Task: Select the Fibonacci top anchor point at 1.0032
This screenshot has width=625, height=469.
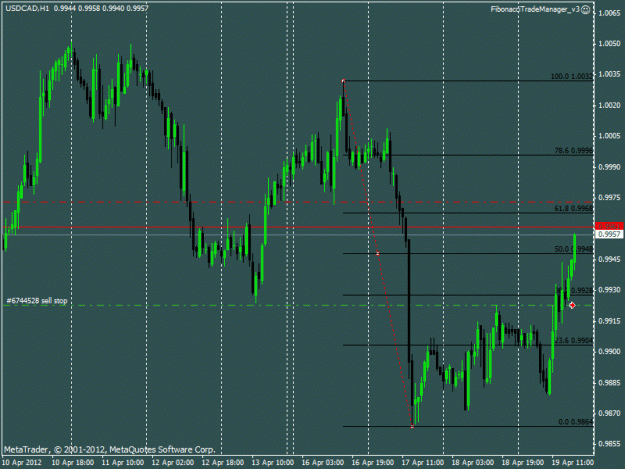Action: coord(344,81)
